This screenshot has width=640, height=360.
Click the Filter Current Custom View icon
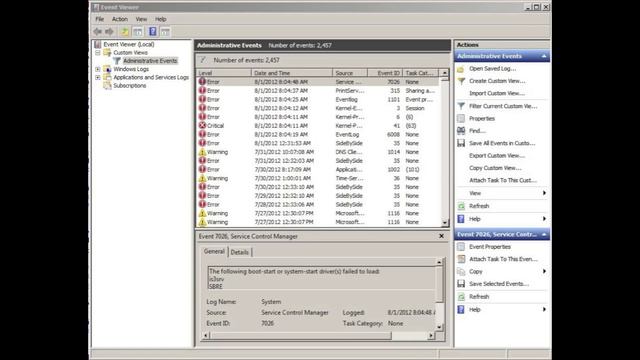pyautogui.click(x=461, y=106)
